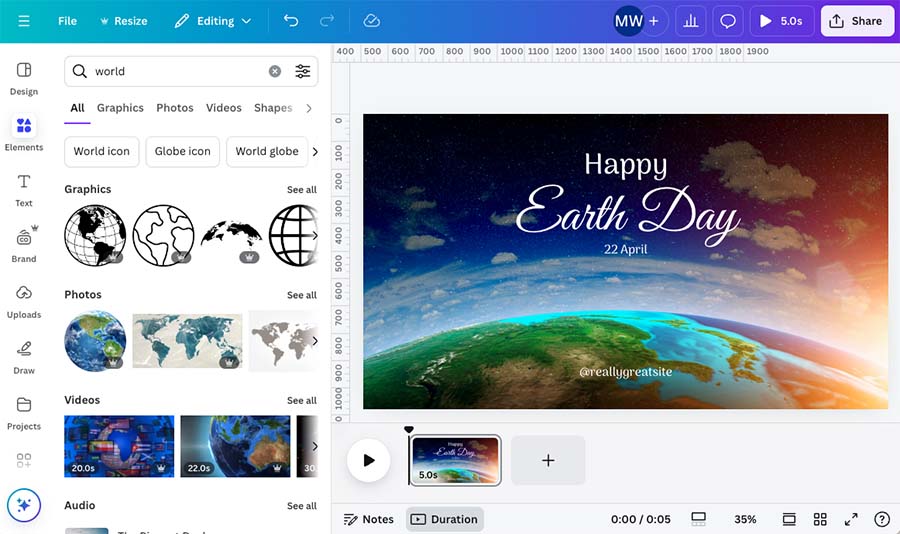
Task: Clear the search text
Action: coord(275,71)
